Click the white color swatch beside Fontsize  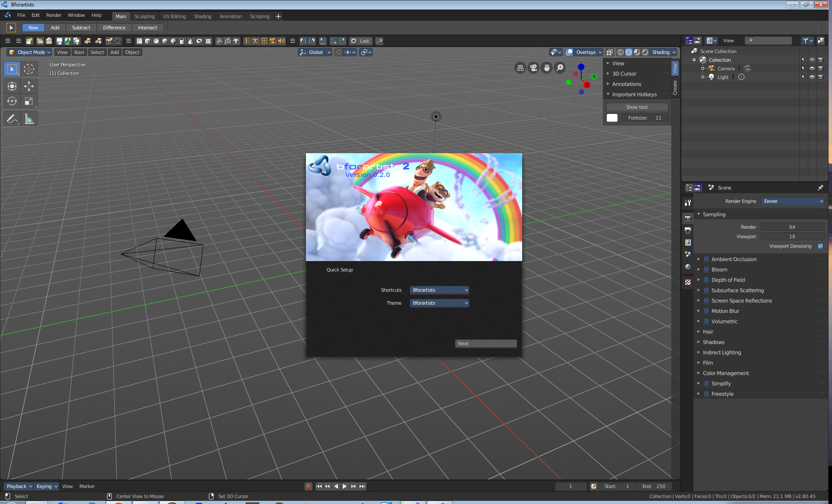pyautogui.click(x=612, y=118)
